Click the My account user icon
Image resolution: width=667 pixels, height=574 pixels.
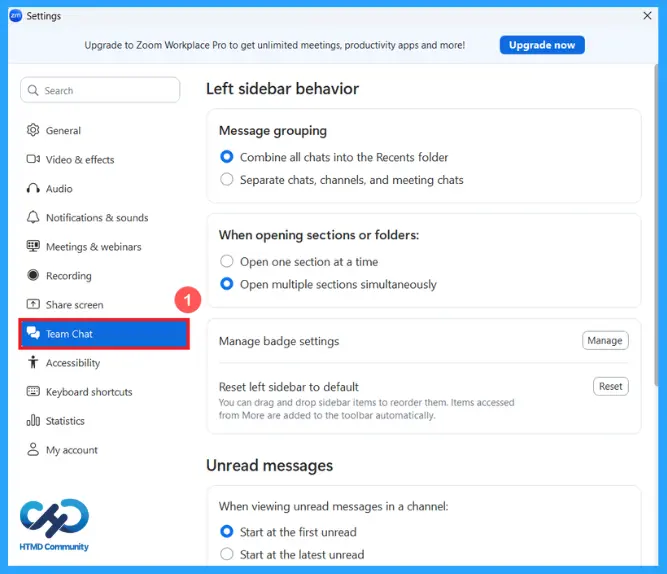click(33, 449)
